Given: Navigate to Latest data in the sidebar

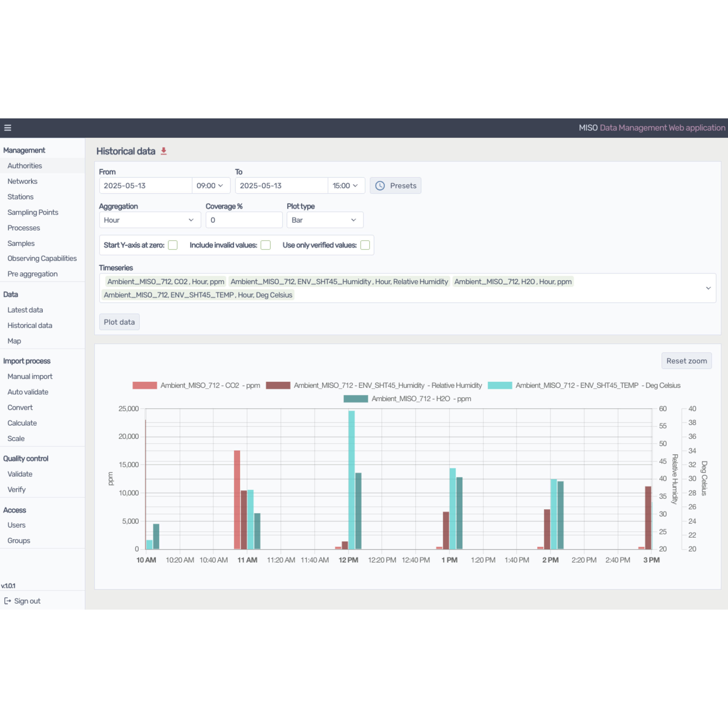Looking at the screenshot, I should pyautogui.click(x=25, y=310).
